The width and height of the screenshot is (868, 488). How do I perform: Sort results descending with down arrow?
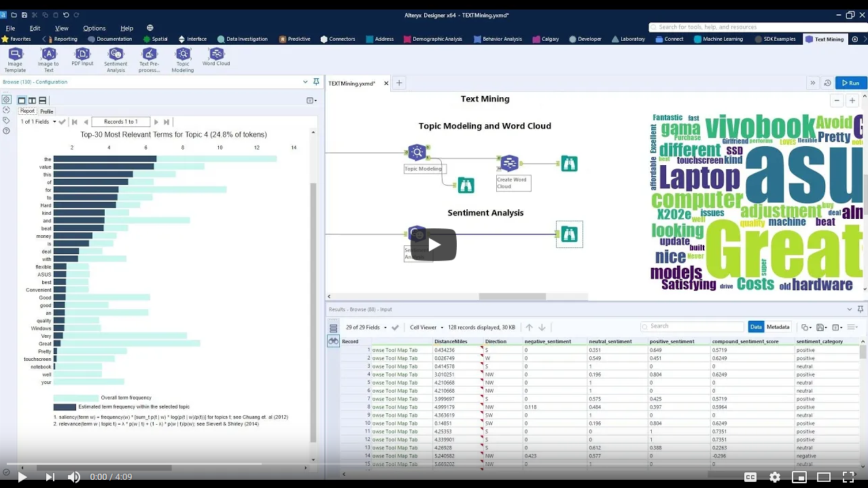[x=542, y=327]
